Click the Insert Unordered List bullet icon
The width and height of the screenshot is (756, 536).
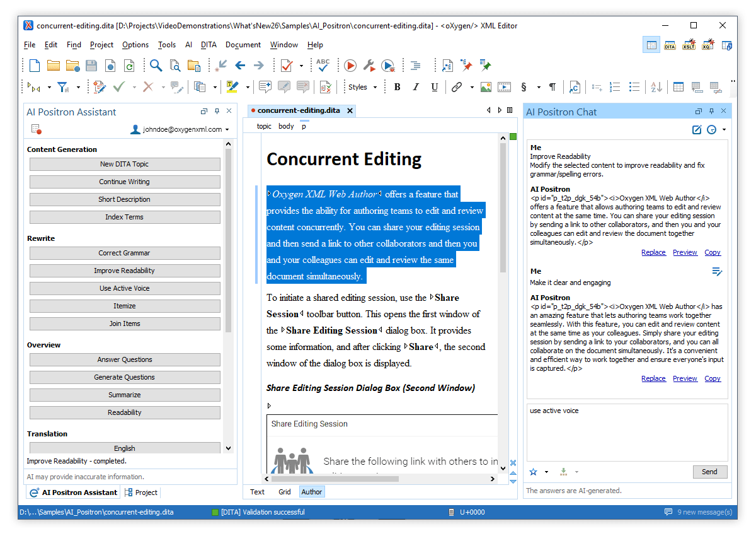pos(634,87)
